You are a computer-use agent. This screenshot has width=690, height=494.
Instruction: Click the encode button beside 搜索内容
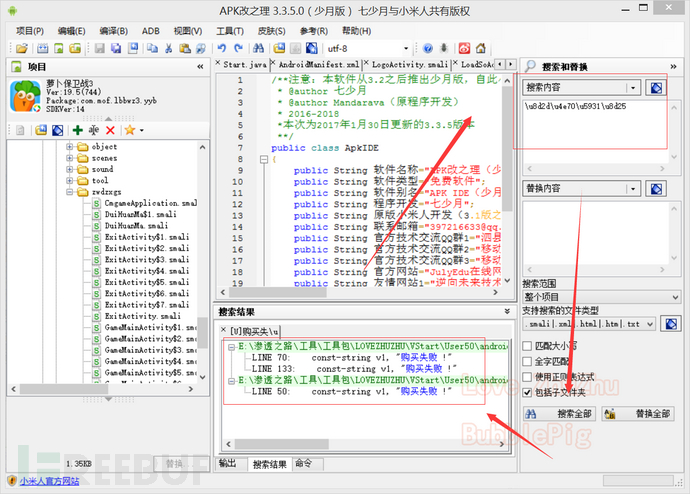click(x=656, y=88)
